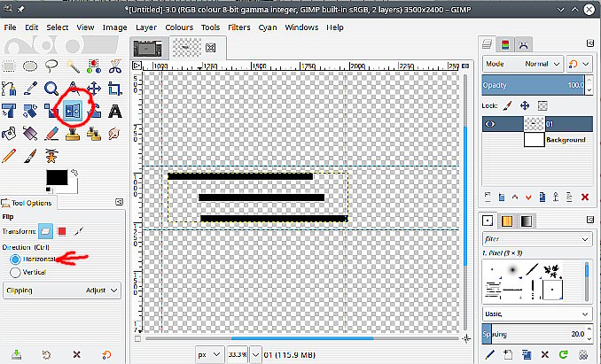This screenshot has height=364, width=601.
Task: Open the Filters menu
Action: pos(238,27)
